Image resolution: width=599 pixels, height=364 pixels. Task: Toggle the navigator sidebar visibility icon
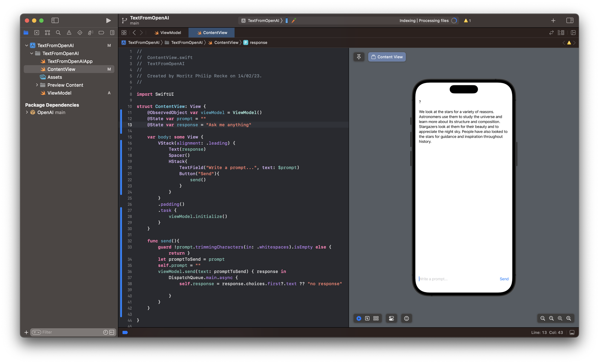point(55,20)
